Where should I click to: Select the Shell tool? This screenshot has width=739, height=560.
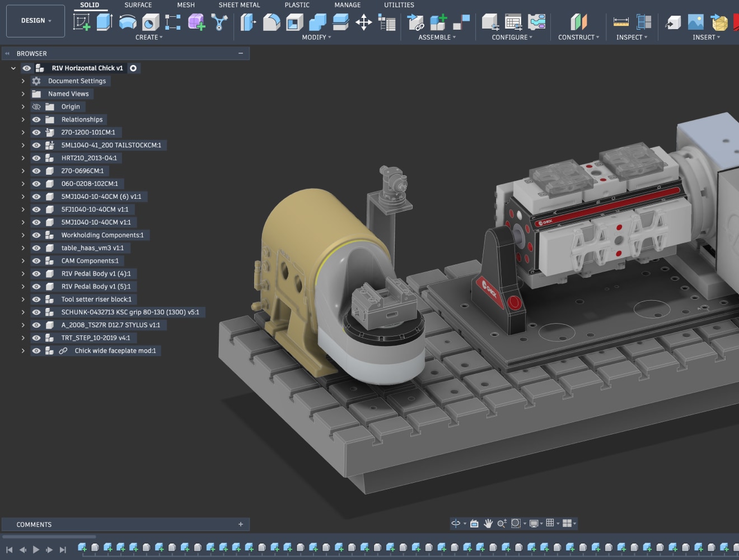pyautogui.click(x=294, y=22)
